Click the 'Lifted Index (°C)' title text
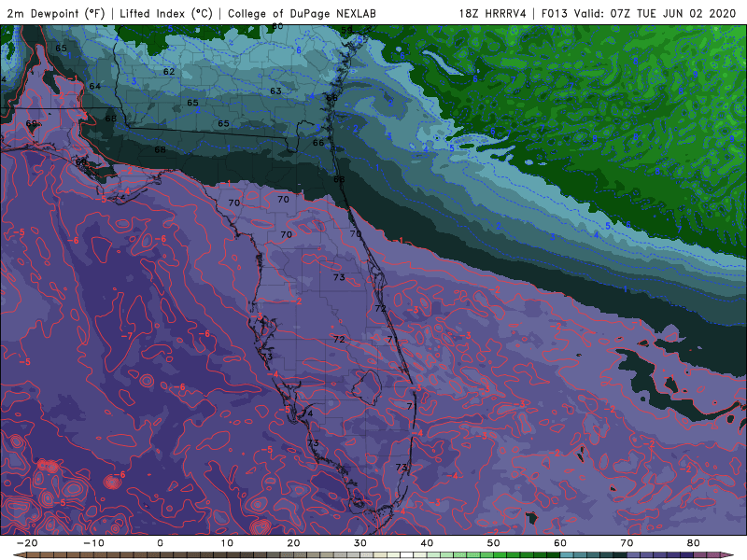747x560 pixels. [x=166, y=13]
